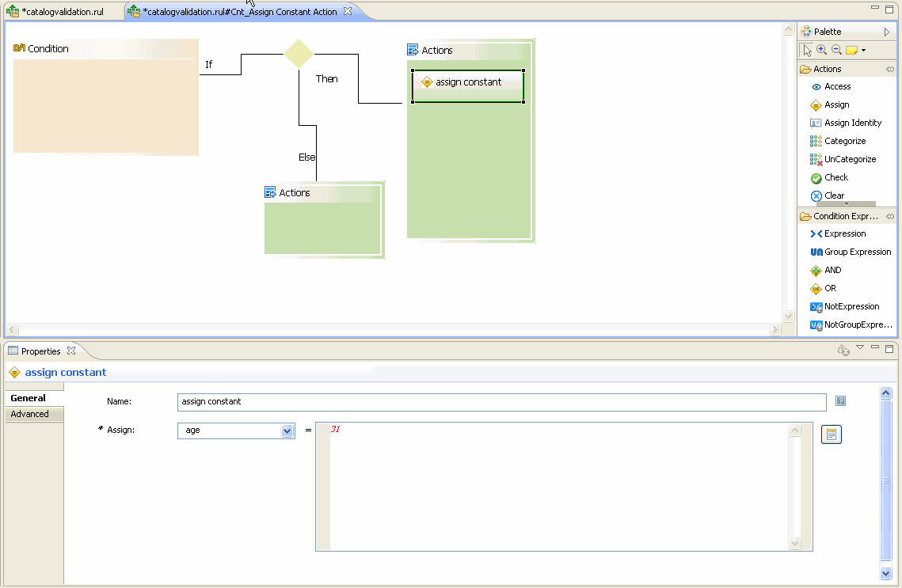Click the Properties panel scrollbar up arrow
Screen dimensions: 902x588
[886, 393]
